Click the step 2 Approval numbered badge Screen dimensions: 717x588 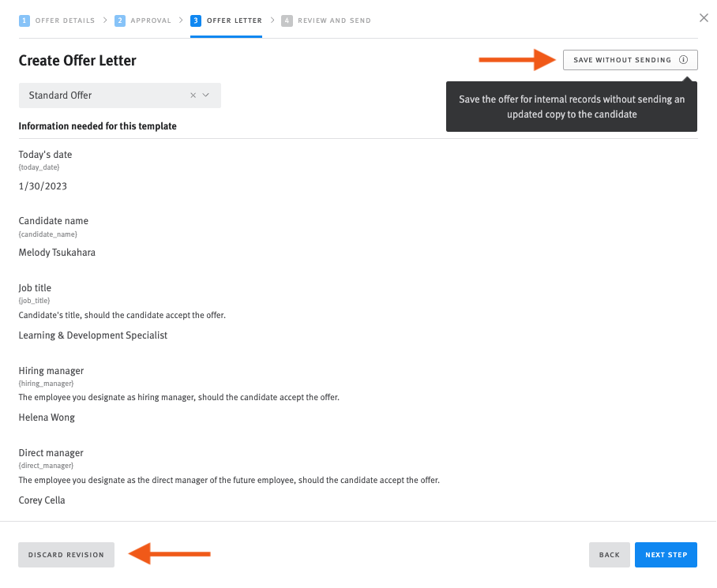click(x=118, y=21)
